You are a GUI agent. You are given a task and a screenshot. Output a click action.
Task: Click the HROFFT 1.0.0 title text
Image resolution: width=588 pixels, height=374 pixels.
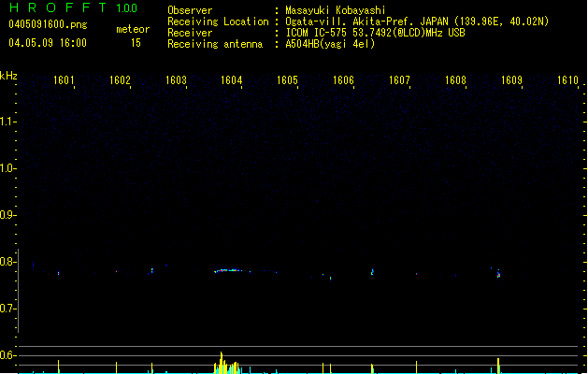point(74,7)
